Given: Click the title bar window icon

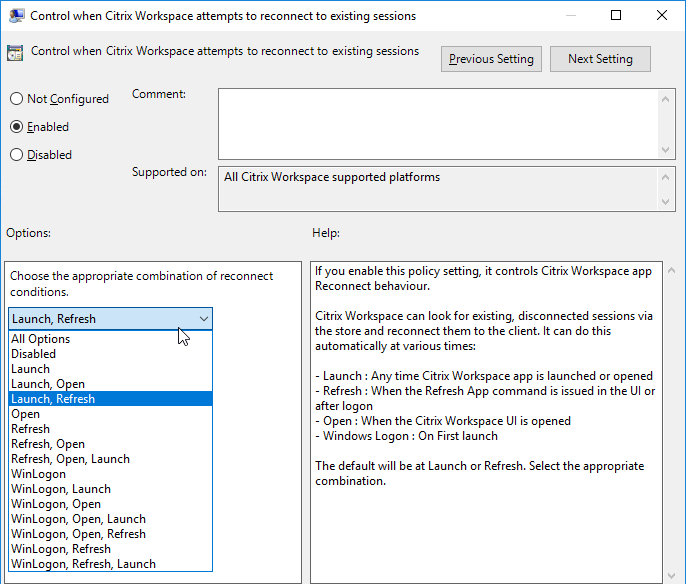Looking at the screenshot, I should point(16,16).
